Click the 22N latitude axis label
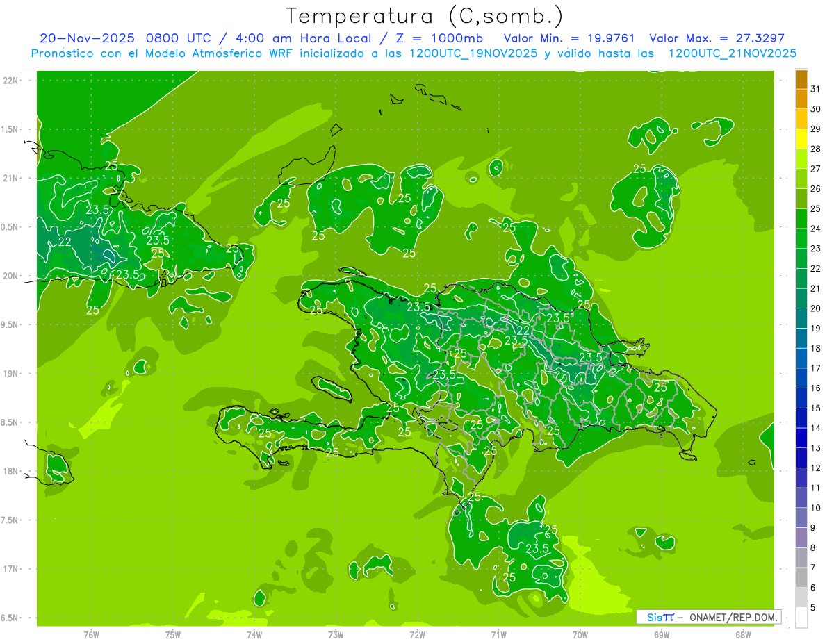Screen dimensions: 834x644 pos(11,80)
